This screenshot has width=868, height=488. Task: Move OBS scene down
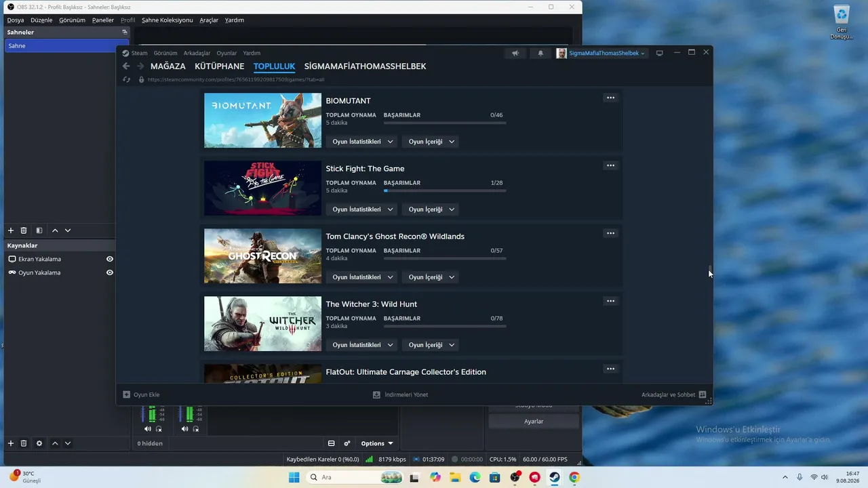click(68, 230)
